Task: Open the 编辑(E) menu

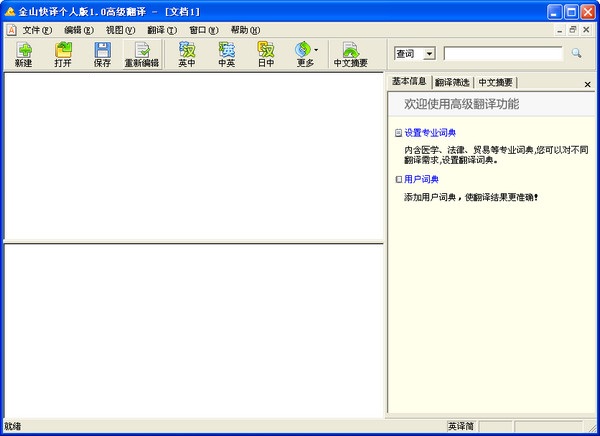Action: point(79,30)
